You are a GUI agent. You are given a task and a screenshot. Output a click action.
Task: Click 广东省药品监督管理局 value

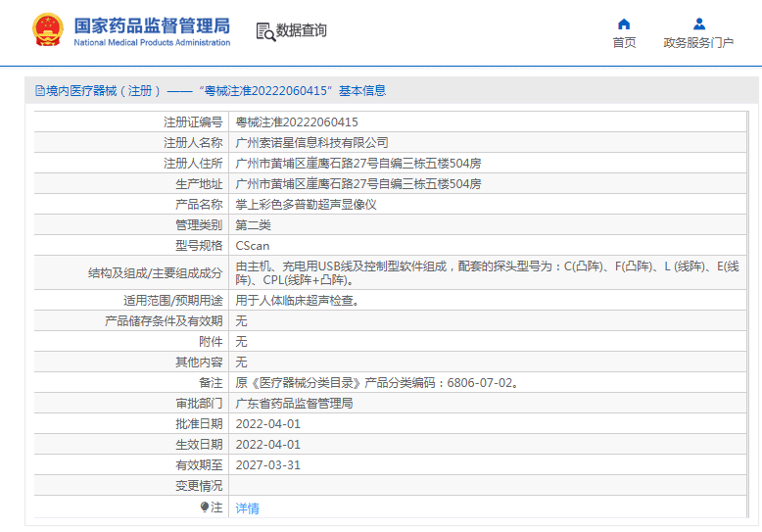pos(294,403)
